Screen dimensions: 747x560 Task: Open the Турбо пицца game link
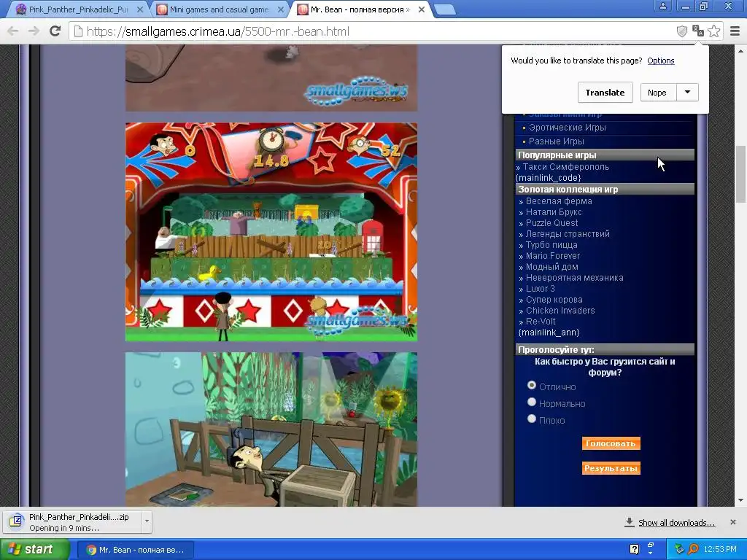tap(551, 245)
